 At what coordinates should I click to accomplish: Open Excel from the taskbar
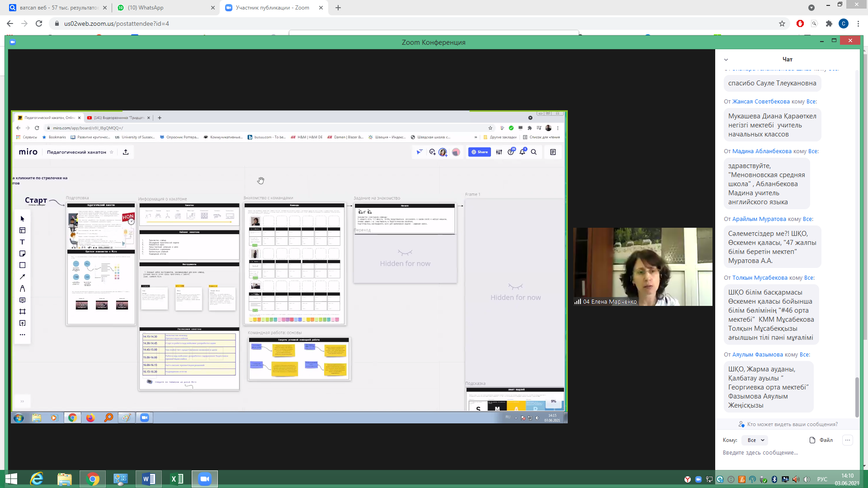click(x=177, y=479)
